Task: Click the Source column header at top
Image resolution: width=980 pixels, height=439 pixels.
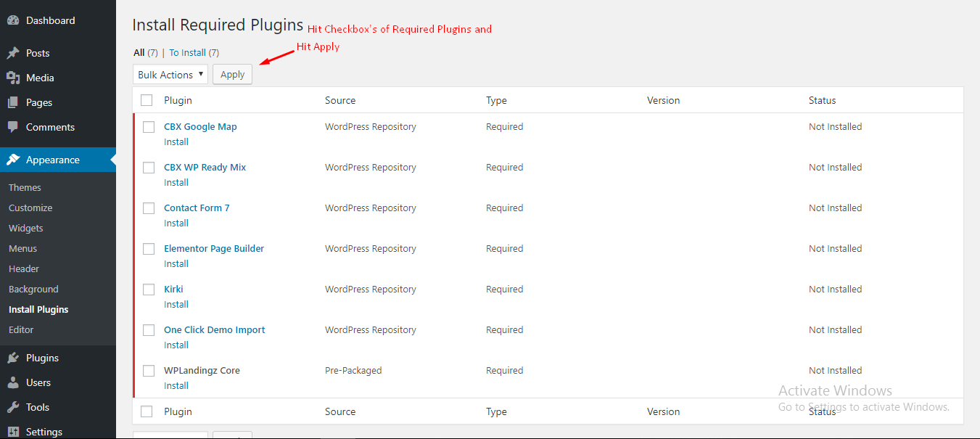Action: coord(340,100)
